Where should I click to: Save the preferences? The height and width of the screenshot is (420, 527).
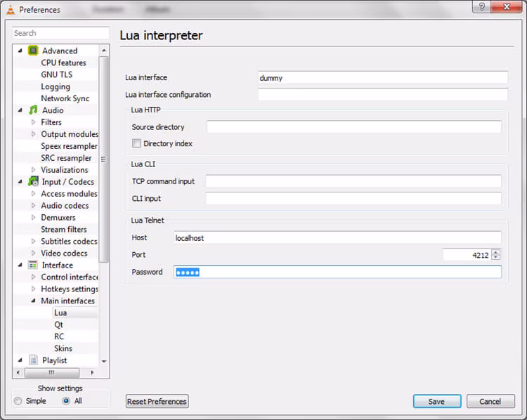point(436,401)
